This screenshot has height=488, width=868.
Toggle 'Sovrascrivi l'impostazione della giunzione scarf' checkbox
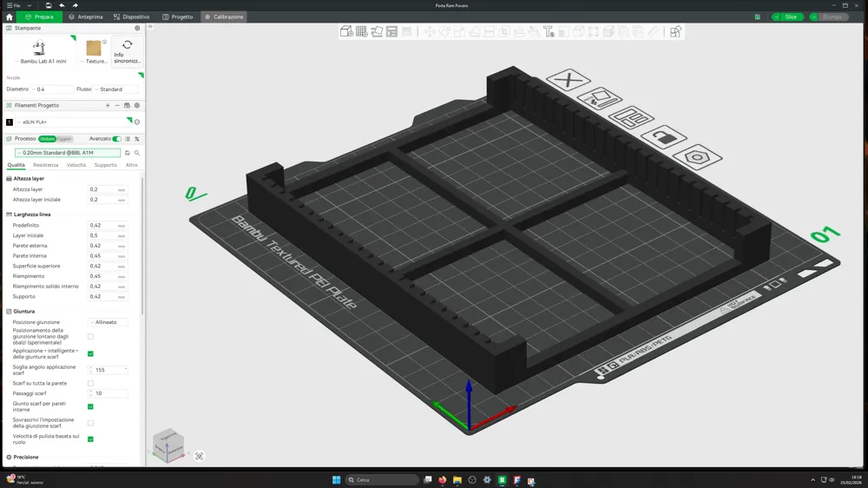point(91,423)
